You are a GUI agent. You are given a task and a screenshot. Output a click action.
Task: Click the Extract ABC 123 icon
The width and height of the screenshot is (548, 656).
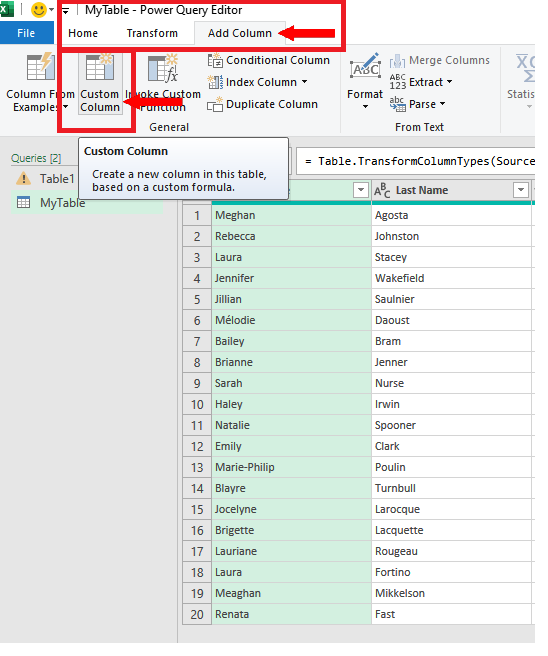point(397,82)
